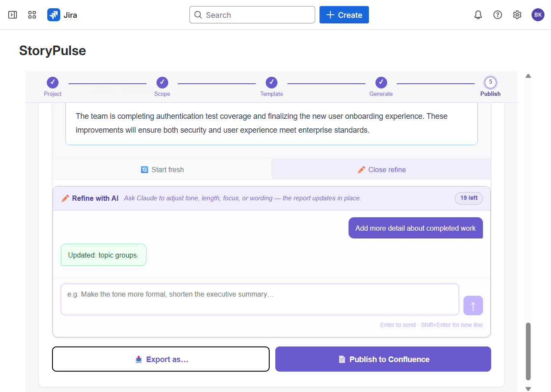Click the Create button
The height and width of the screenshot is (392, 551).
click(x=344, y=15)
